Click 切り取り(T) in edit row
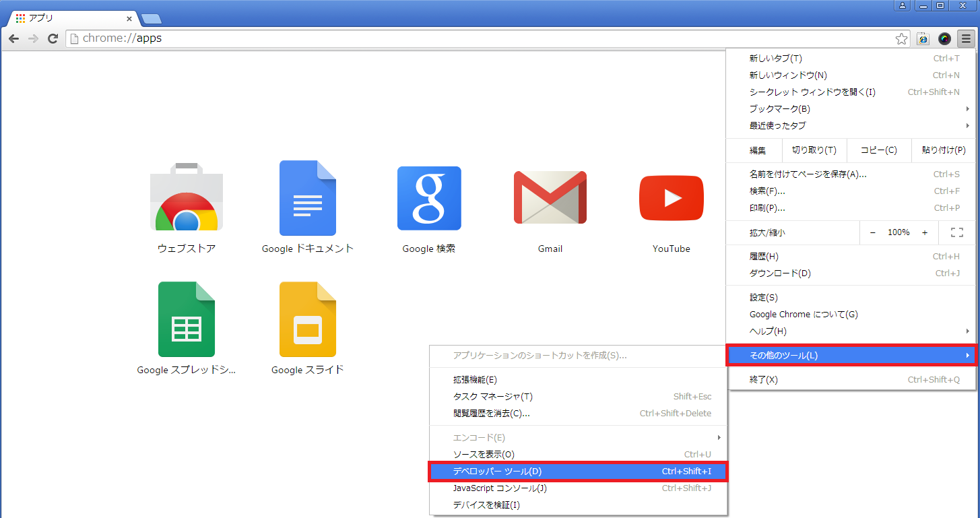Viewport: 980px width, 518px height. [814, 150]
